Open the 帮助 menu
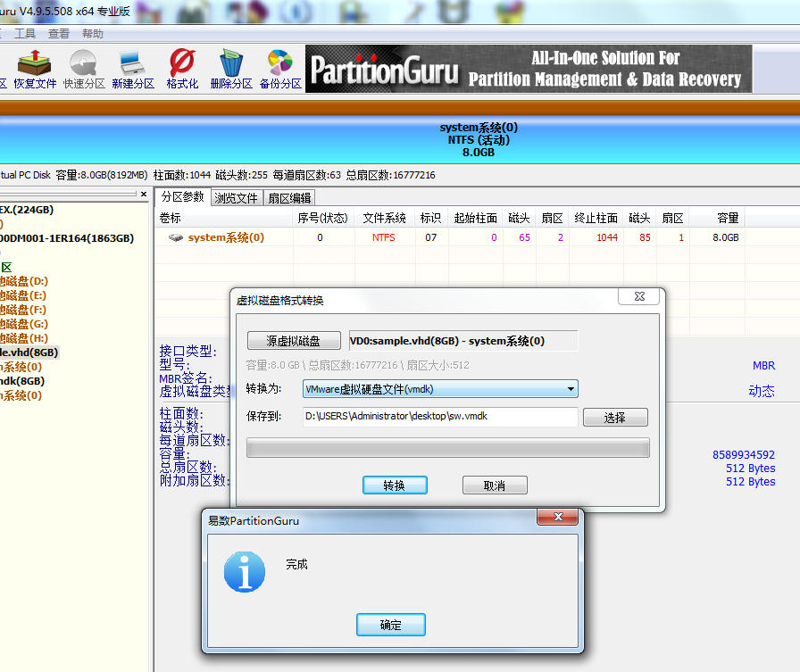The image size is (800, 672). pos(92,34)
